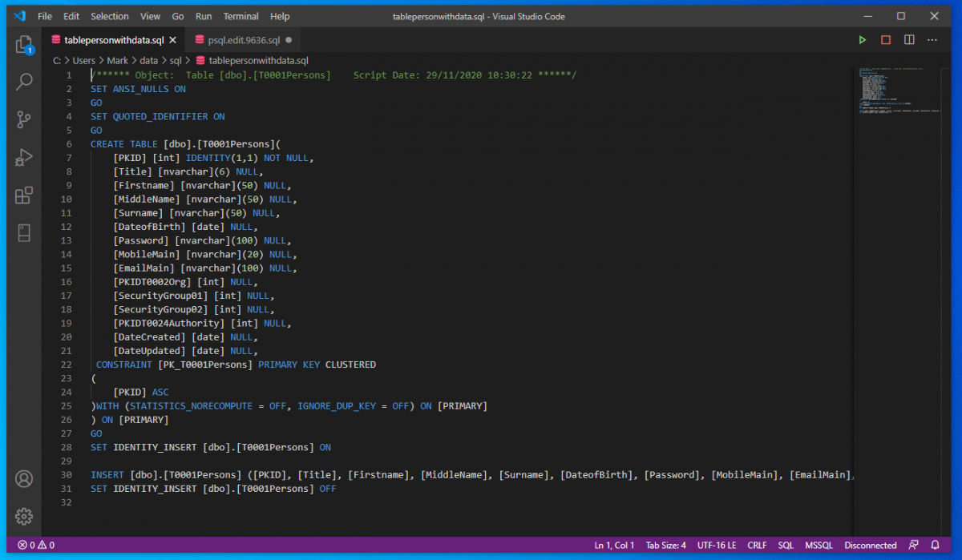This screenshot has width=962, height=560.
Task: Open the Explorer view in activity bar
Action: [24, 44]
